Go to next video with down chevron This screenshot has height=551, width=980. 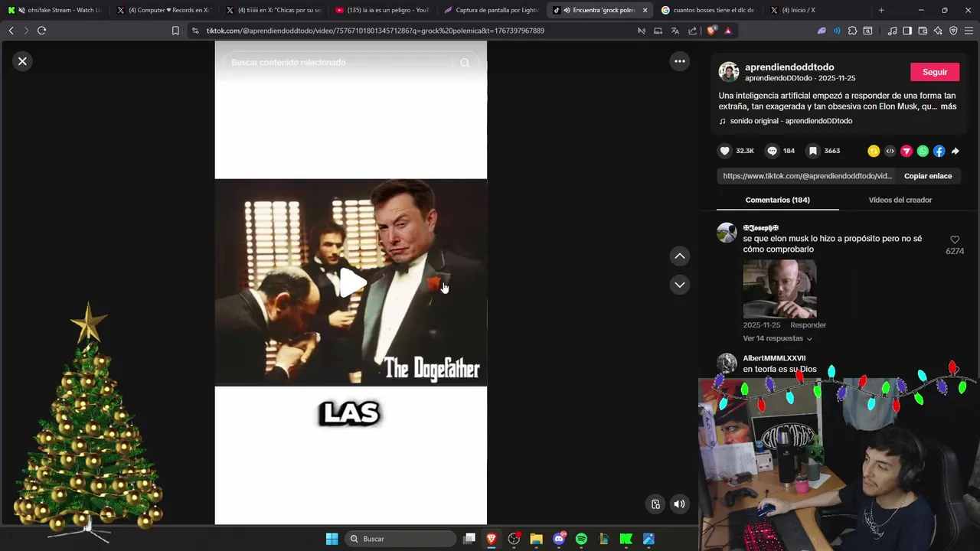point(679,285)
